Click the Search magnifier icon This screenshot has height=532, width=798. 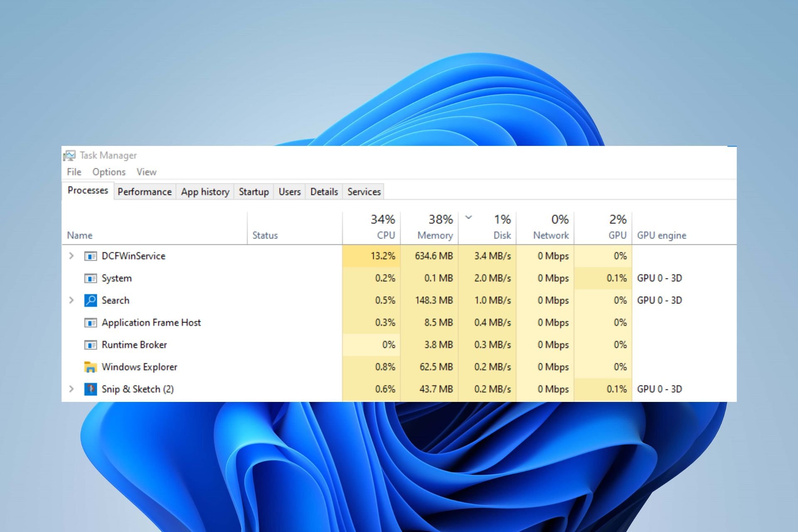(91, 300)
